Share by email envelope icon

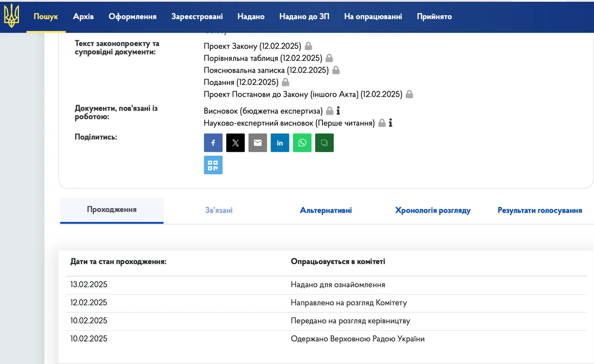258,143
